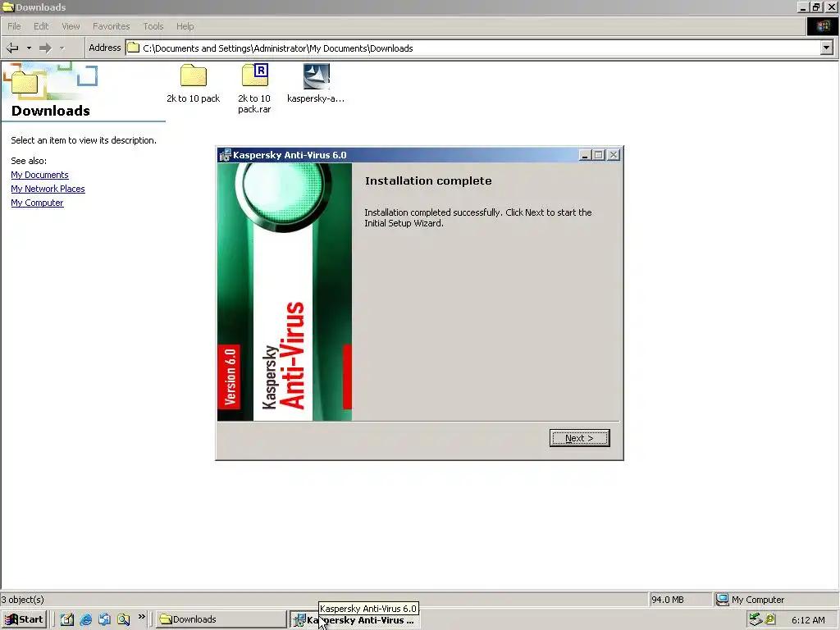
Task: Click the 6:12 AM system clock
Action: (x=808, y=620)
